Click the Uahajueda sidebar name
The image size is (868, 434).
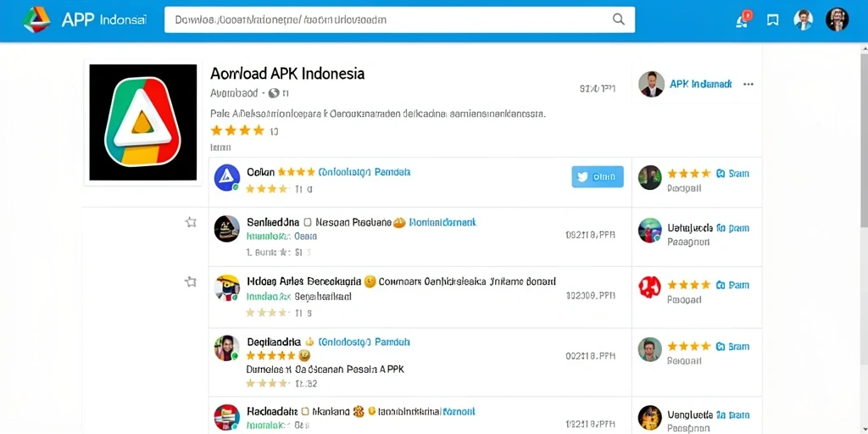[690, 227]
